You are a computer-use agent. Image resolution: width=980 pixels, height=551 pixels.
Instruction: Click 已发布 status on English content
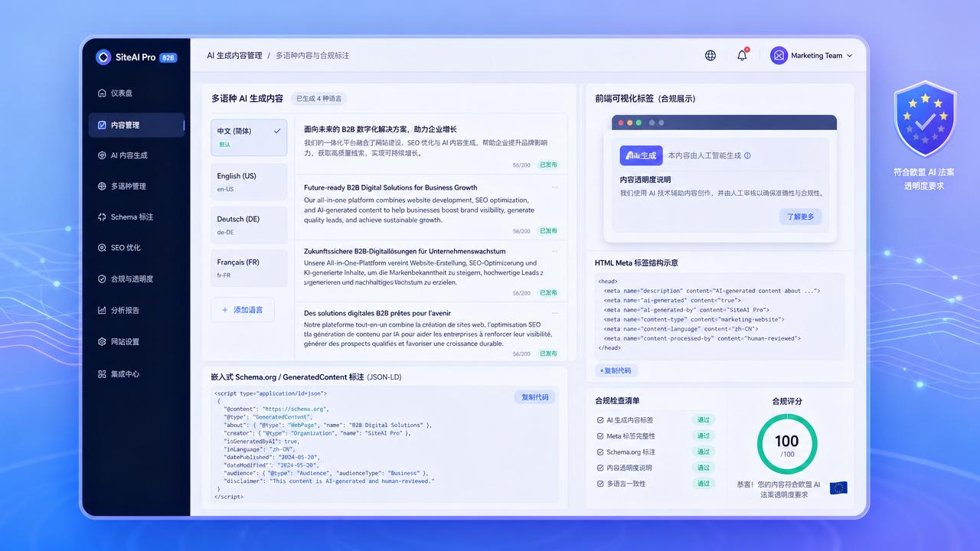click(x=548, y=230)
